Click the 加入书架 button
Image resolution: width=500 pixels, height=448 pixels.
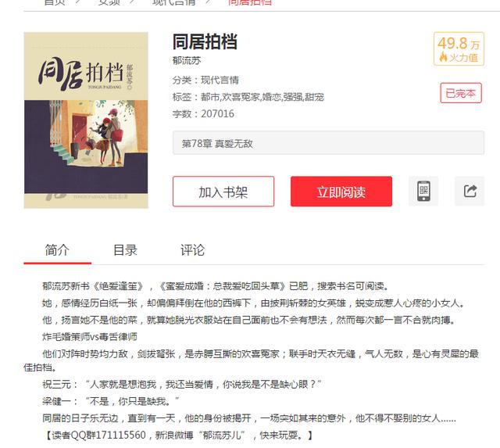click(223, 192)
